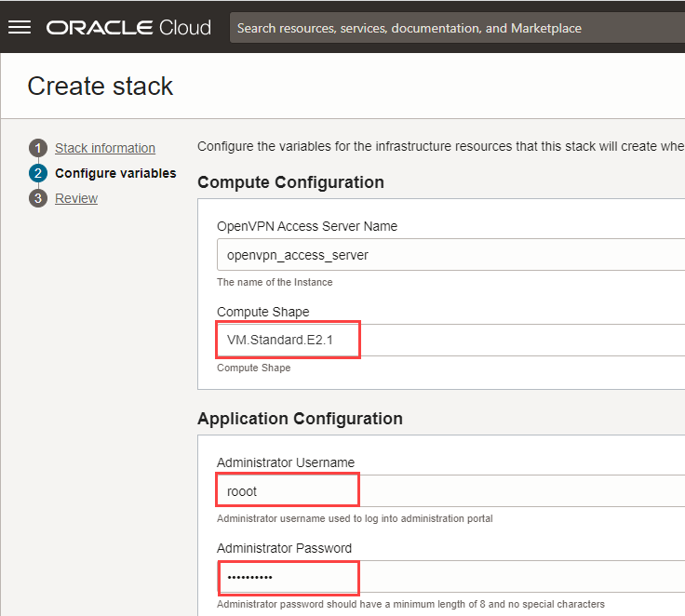
Task: Click the Administrator Password field
Action: pyautogui.click(x=450, y=577)
